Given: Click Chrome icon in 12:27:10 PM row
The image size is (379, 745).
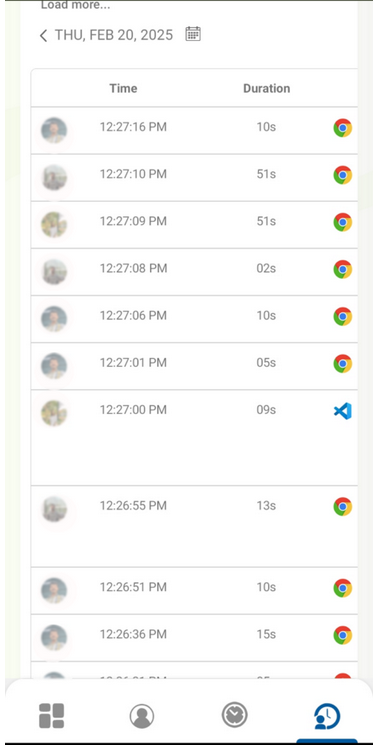Looking at the screenshot, I should 342,175.
